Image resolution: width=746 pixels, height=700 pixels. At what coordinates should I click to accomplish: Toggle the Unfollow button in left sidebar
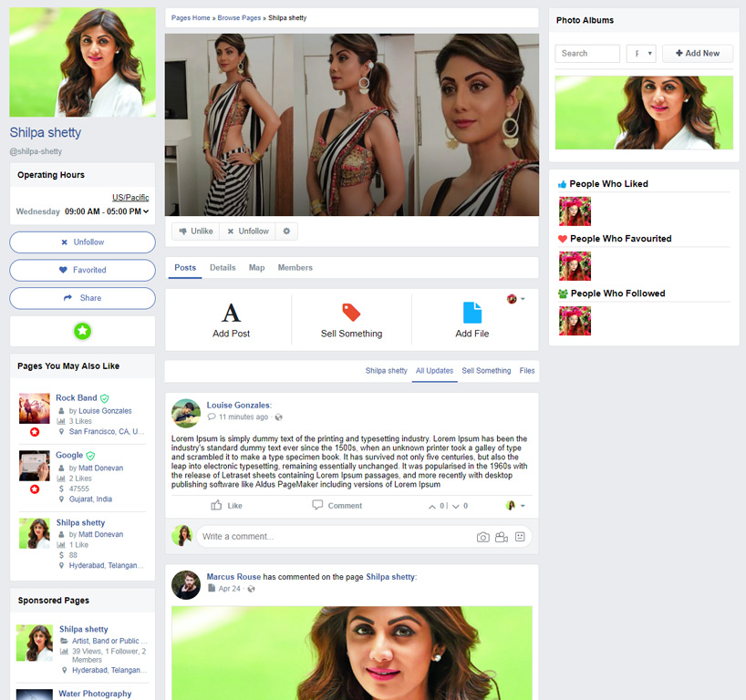(82, 242)
